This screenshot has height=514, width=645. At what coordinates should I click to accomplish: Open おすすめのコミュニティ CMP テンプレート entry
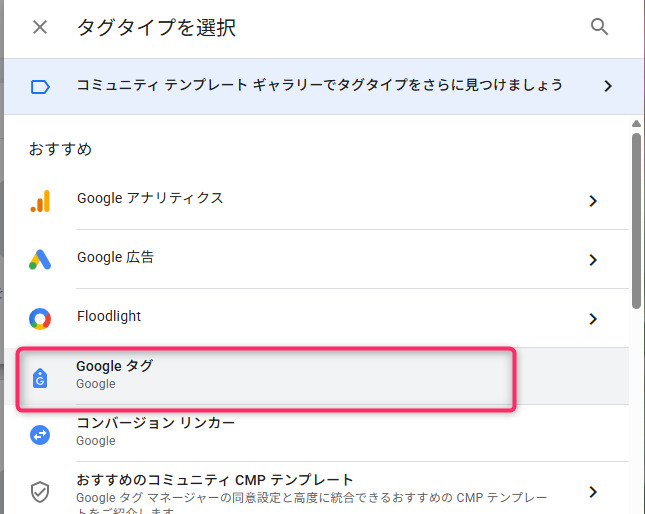coord(215,481)
